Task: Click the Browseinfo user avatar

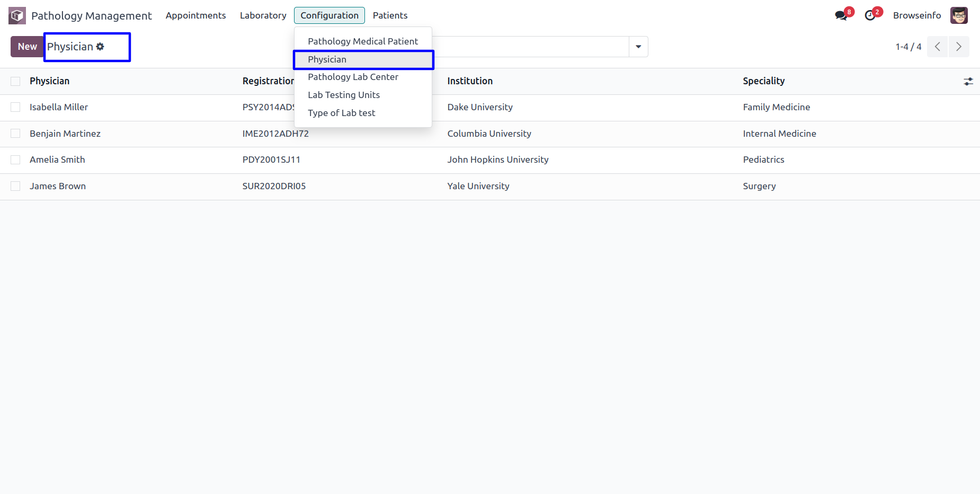Action: coord(959,15)
